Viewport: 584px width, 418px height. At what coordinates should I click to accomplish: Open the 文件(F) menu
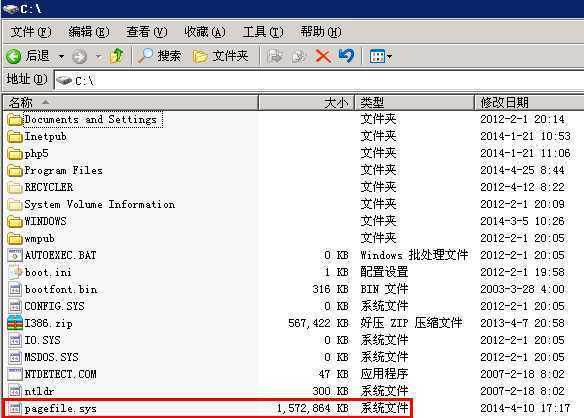31,32
